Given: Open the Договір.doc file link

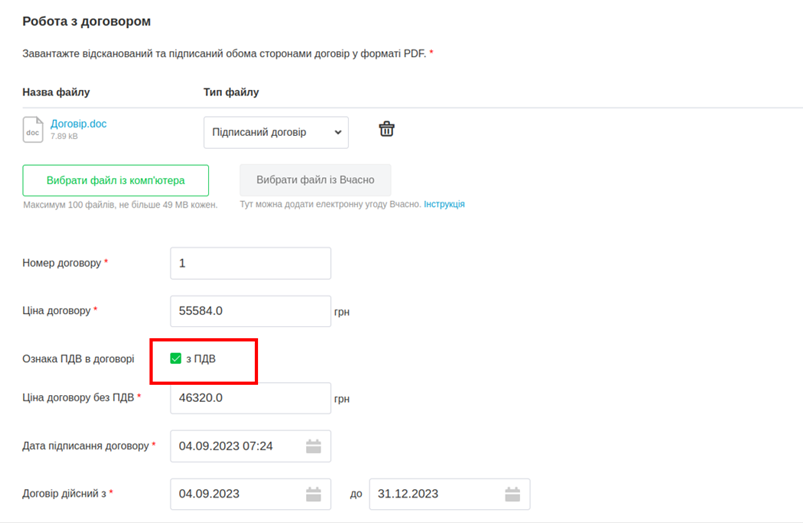Looking at the screenshot, I should tap(78, 124).
